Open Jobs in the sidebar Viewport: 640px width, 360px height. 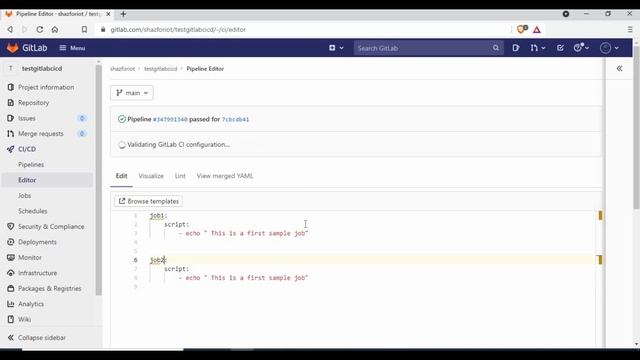[x=24, y=196]
